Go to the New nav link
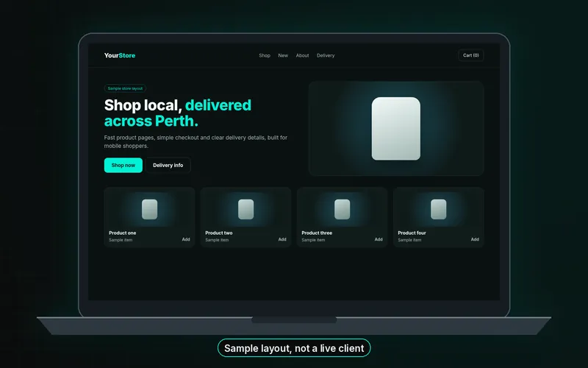The width and height of the screenshot is (588, 368). [283, 55]
